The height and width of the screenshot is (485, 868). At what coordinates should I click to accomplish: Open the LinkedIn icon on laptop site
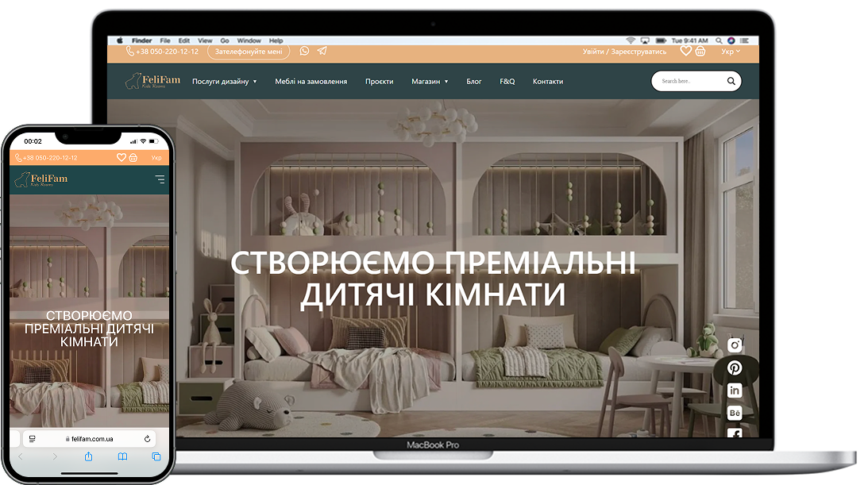[x=735, y=391]
